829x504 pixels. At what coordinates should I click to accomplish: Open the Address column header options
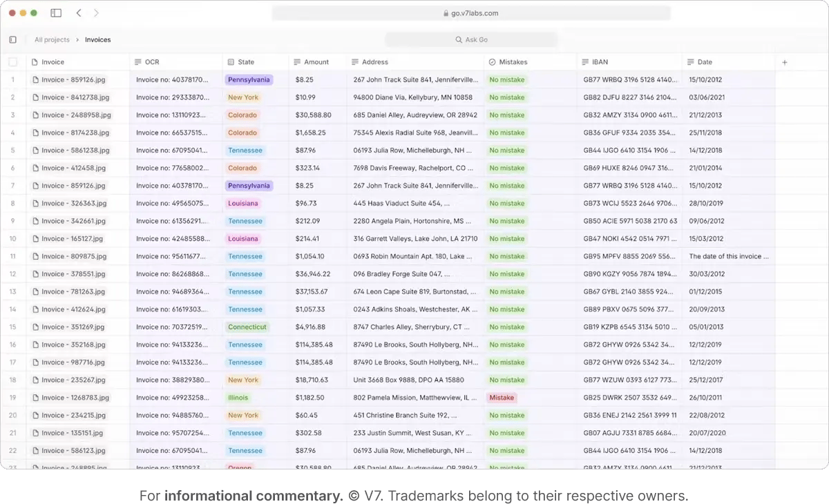pos(374,62)
